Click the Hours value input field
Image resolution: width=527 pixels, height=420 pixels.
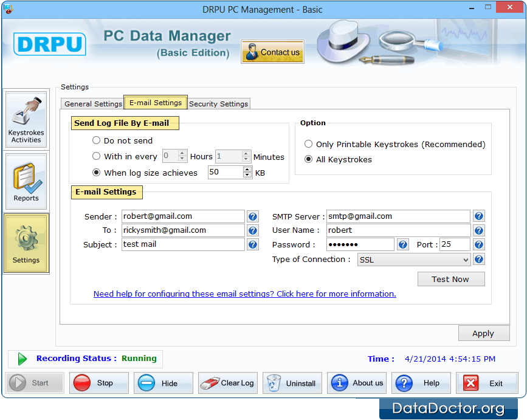[x=171, y=156]
